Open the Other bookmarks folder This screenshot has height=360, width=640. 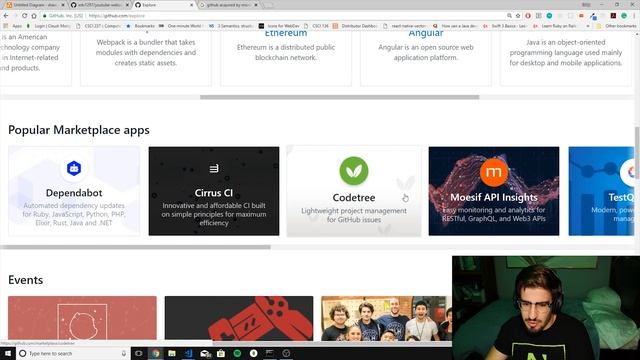click(616, 26)
